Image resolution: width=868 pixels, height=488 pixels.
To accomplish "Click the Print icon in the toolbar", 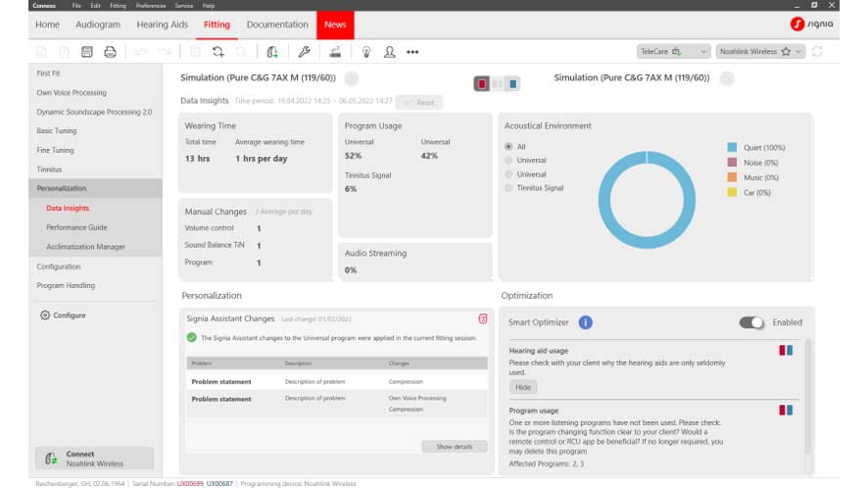I will (x=111, y=52).
